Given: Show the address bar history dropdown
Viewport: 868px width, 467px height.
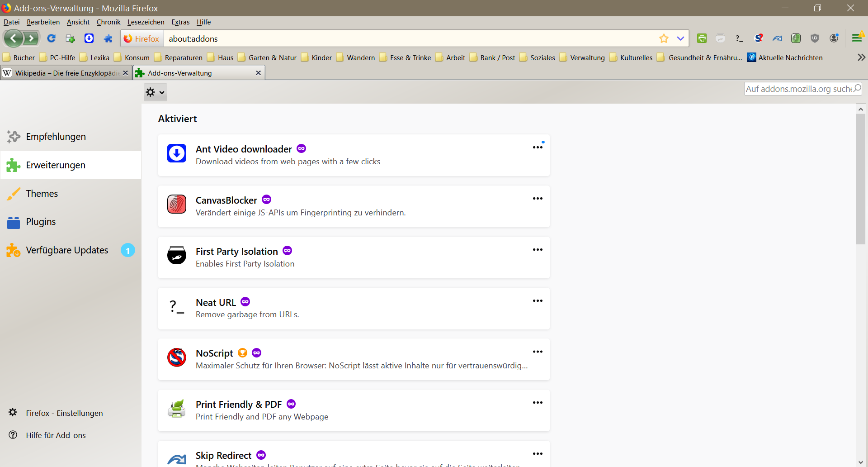Looking at the screenshot, I should [x=680, y=38].
